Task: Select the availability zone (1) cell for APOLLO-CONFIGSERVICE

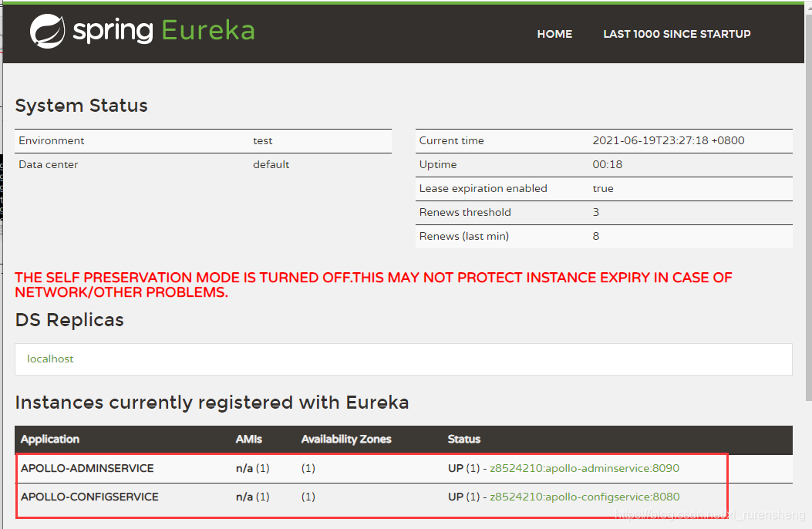Action: pyautogui.click(x=308, y=497)
